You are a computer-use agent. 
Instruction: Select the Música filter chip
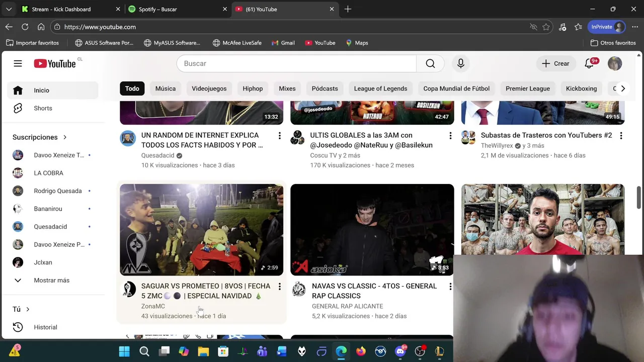pyautogui.click(x=166, y=88)
